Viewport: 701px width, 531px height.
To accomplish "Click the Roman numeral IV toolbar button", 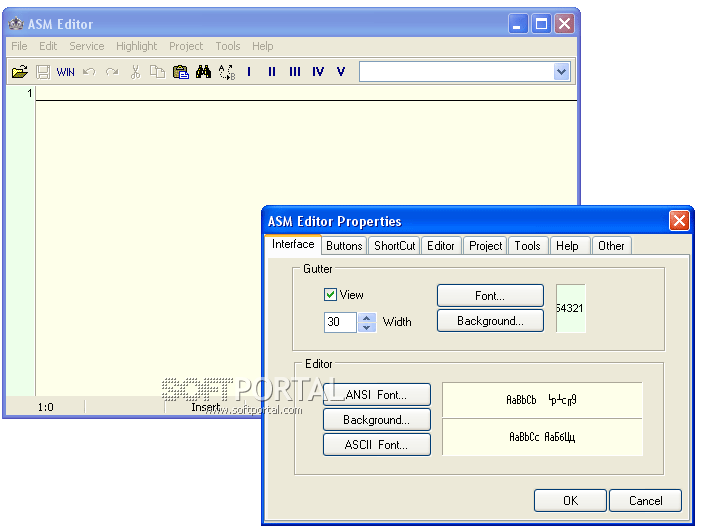I will coord(318,72).
